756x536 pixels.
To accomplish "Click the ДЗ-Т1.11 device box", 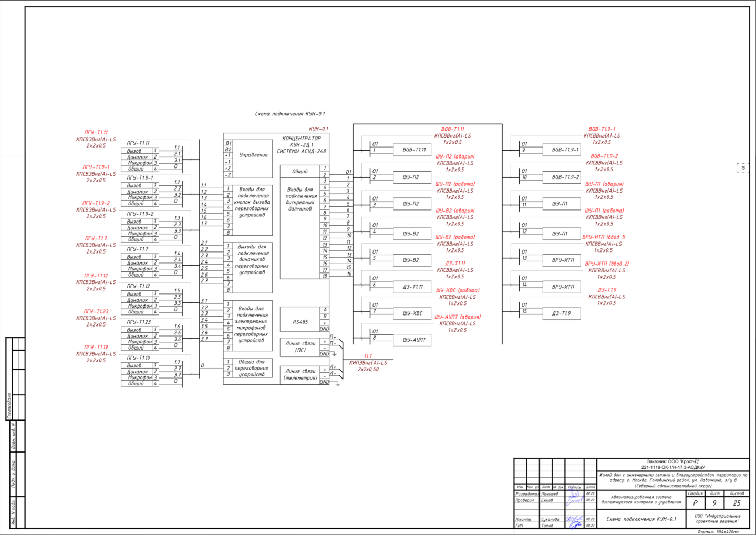I will point(413,287).
